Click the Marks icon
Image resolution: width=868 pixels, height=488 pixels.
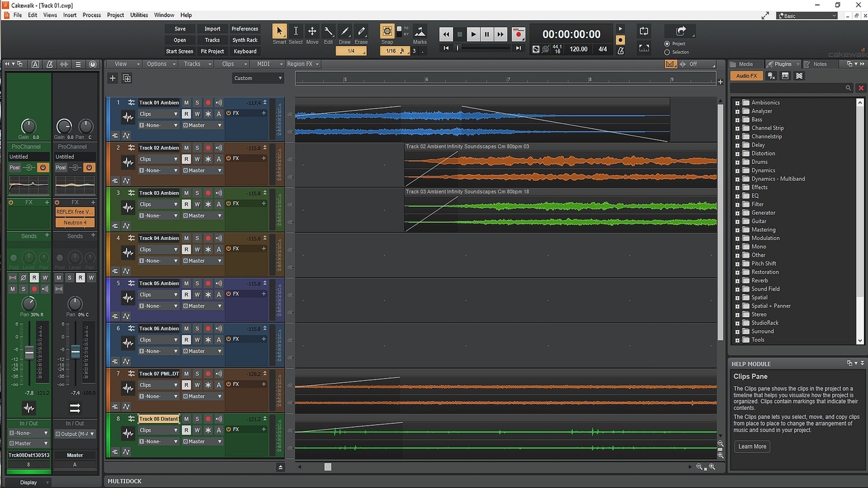click(x=420, y=31)
